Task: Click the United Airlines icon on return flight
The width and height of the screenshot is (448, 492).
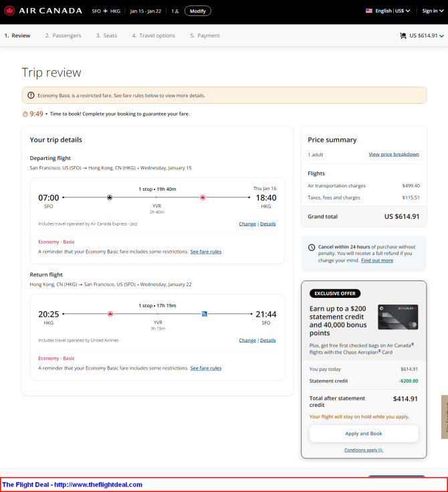Action: click(205, 314)
